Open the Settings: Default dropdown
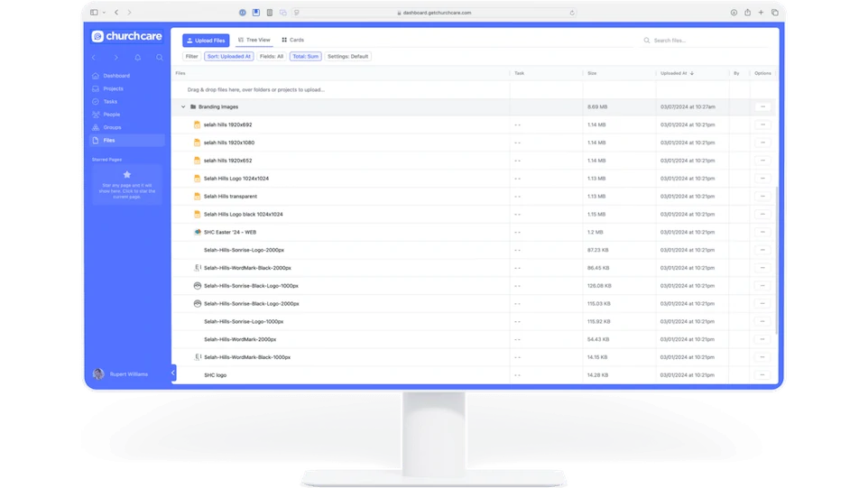 coord(347,57)
